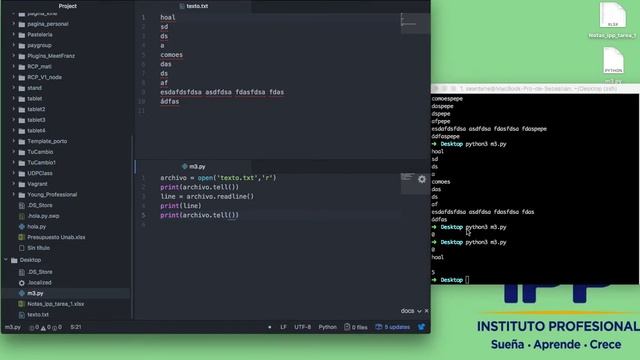Image resolution: width=640 pixels, height=360 pixels.
Task: Open the Vagrant folder
Action: click(37, 184)
